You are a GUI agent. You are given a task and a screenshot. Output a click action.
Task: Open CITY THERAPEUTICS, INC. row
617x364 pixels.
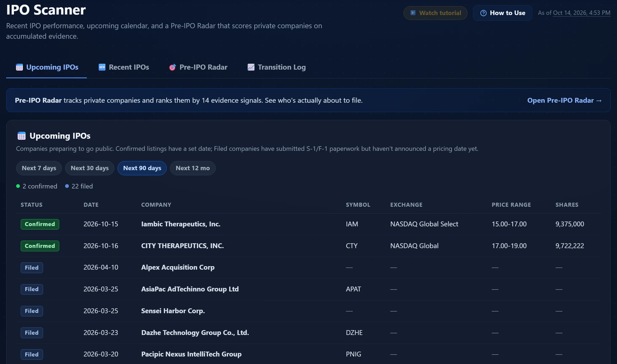[x=308, y=246]
